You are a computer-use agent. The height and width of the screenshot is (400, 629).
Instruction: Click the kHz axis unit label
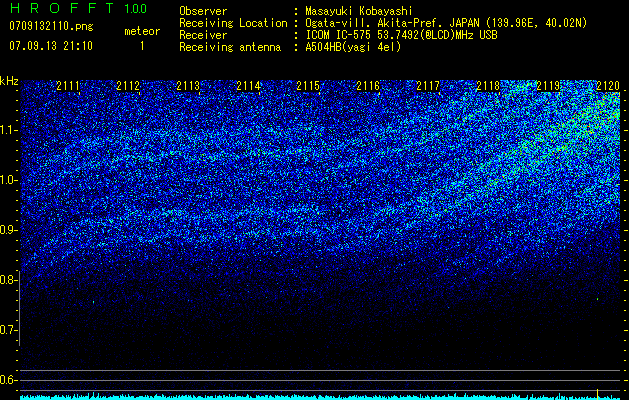click(x=9, y=81)
